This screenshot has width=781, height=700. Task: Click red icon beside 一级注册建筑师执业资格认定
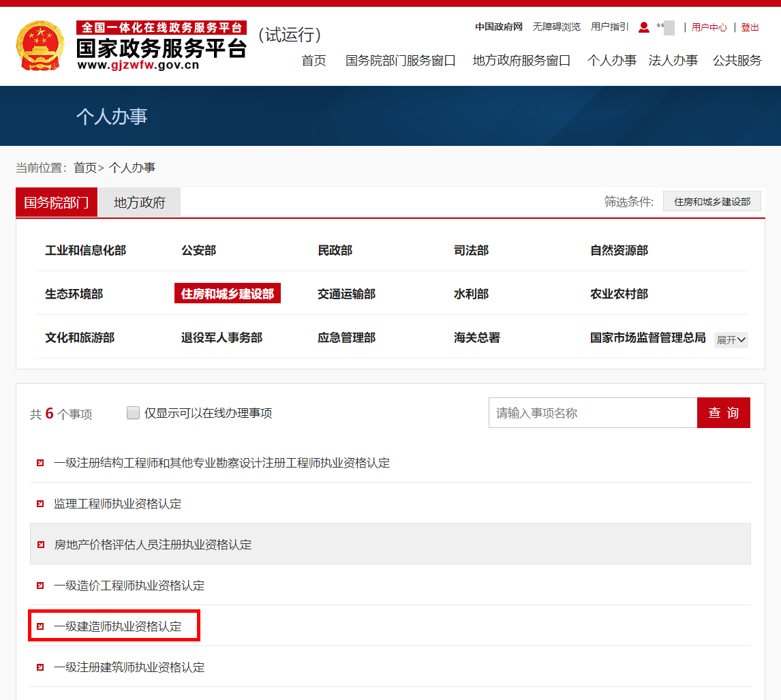point(39,667)
